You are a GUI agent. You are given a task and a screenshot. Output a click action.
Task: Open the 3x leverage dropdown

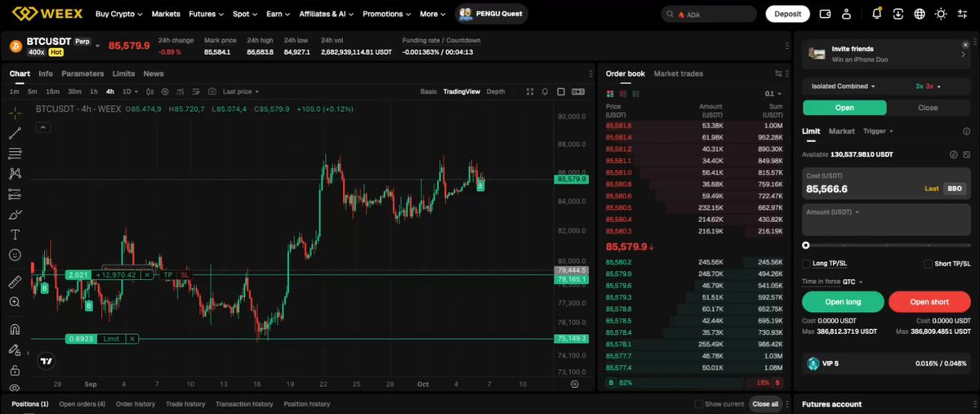coord(929,86)
